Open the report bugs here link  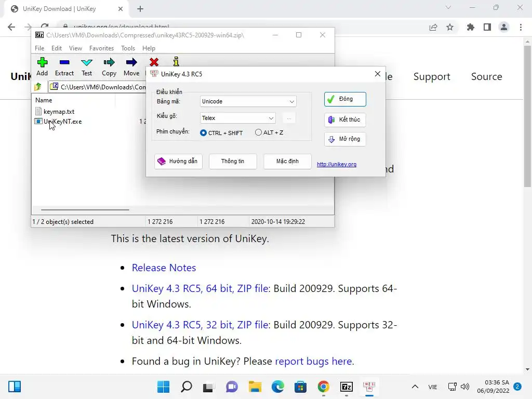(313, 361)
